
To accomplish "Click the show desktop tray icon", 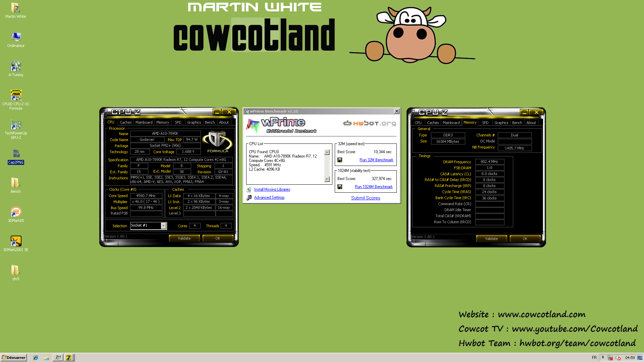I will (640, 358).
